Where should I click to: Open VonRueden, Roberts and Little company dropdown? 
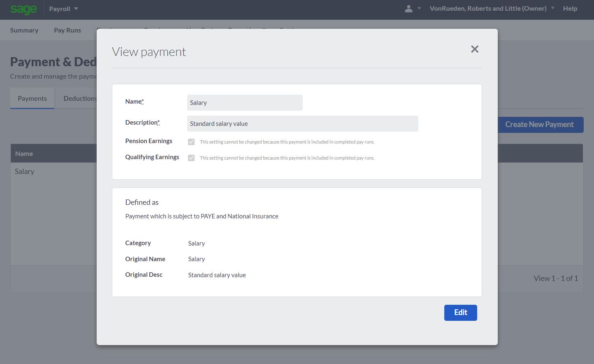pyautogui.click(x=492, y=9)
